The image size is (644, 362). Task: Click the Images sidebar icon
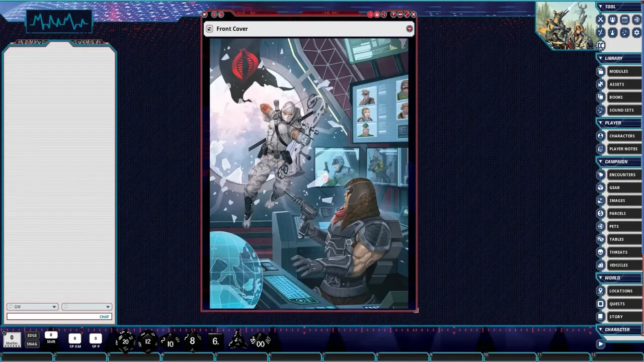(x=600, y=201)
